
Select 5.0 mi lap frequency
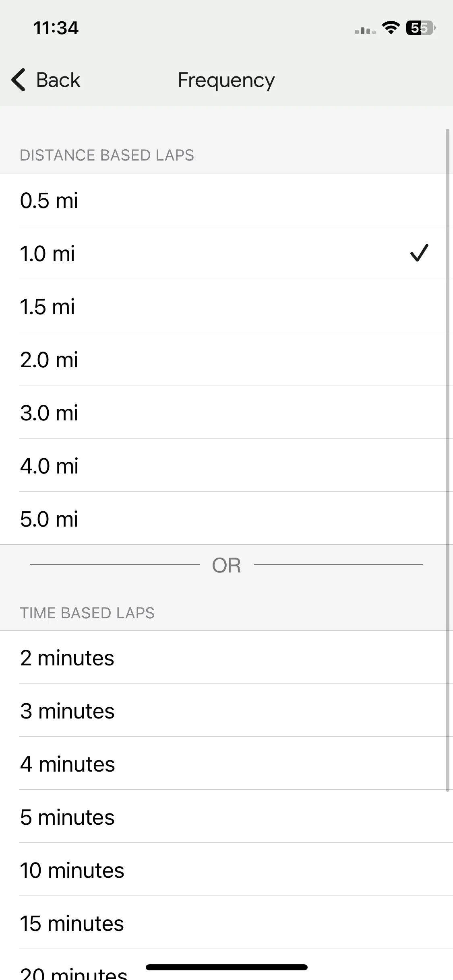(x=226, y=519)
